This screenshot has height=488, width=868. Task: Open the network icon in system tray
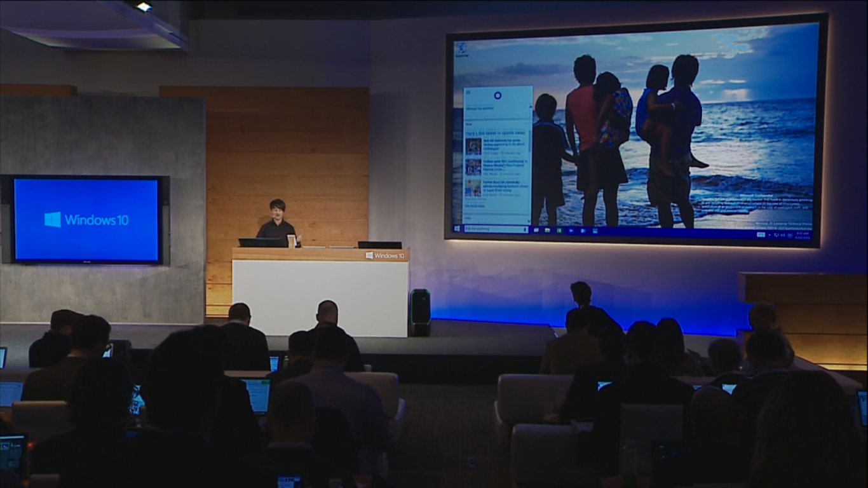click(x=778, y=235)
